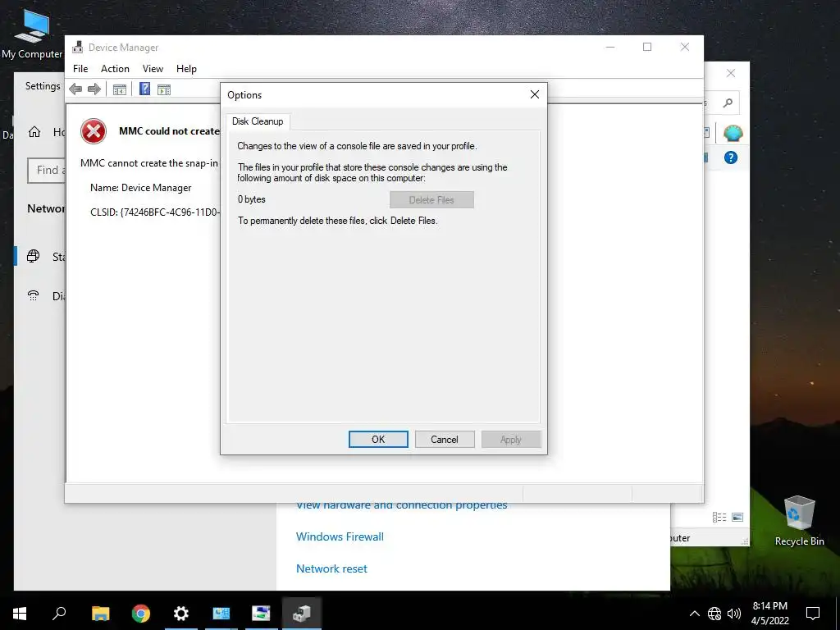The height and width of the screenshot is (630, 840).
Task: Click the Delete Files button
Action: [431, 200]
